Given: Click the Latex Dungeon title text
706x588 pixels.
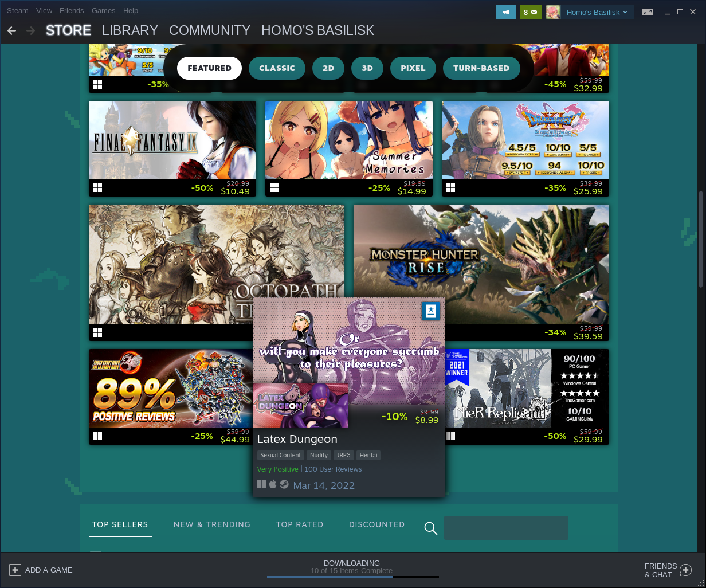Looking at the screenshot, I should [x=297, y=439].
